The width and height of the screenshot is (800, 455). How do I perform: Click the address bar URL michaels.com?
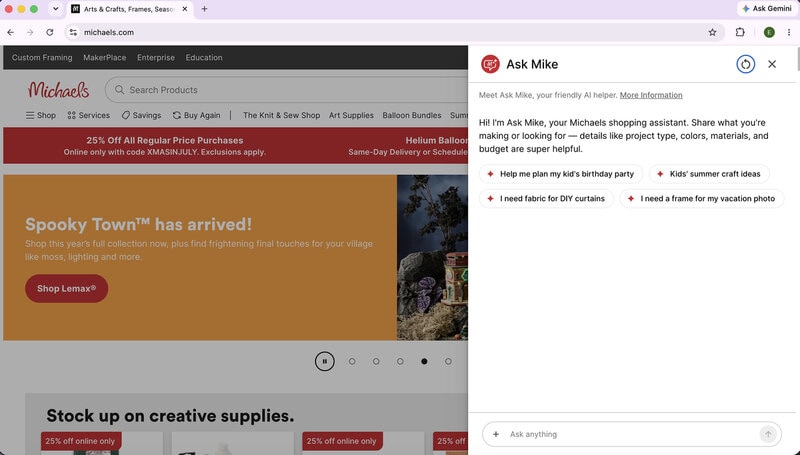[x=109, y=32]
